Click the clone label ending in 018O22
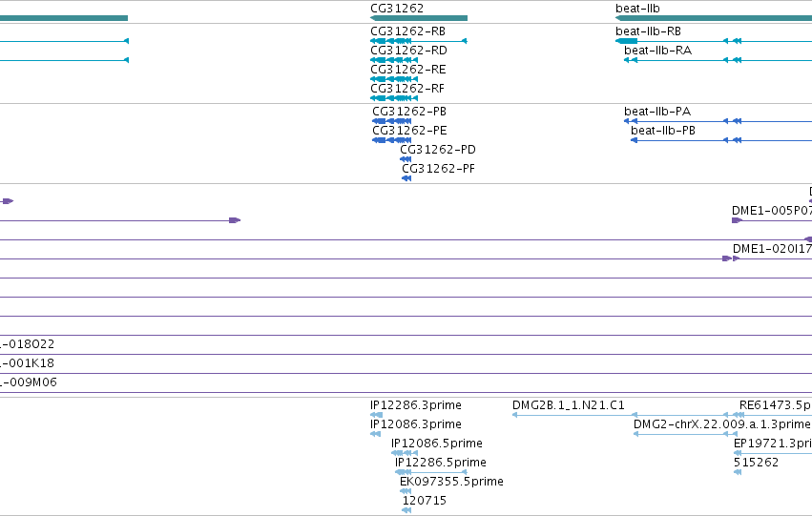This screenshot has height=516, width=812. click(27, 344)
